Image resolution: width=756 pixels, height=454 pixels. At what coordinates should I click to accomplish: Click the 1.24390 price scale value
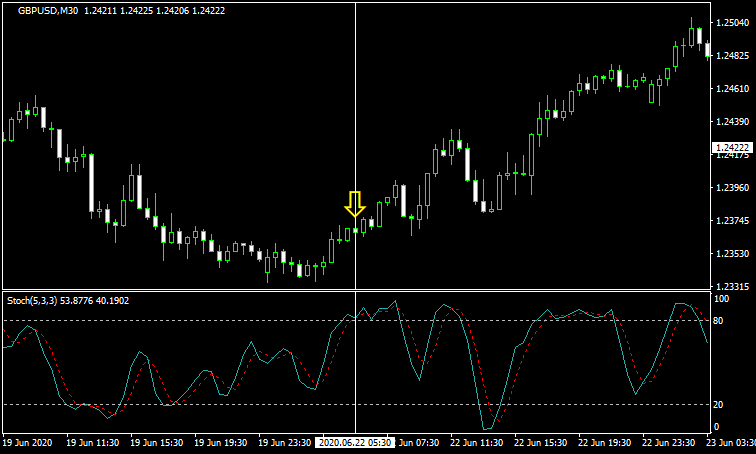click(732, 121)
